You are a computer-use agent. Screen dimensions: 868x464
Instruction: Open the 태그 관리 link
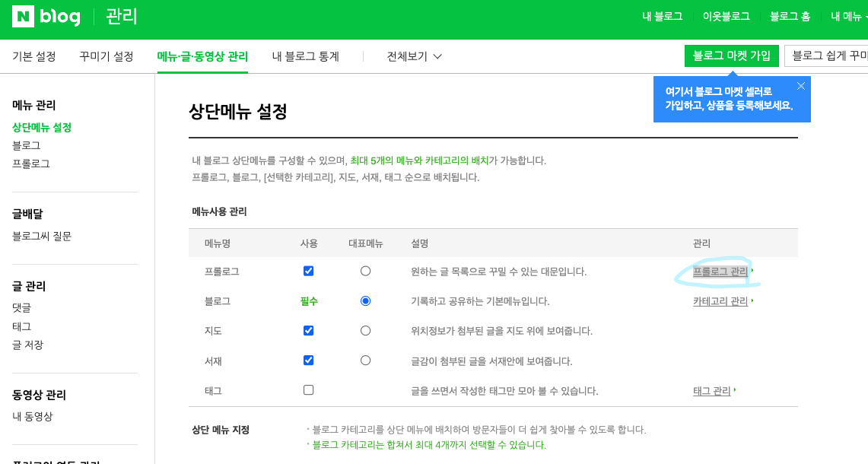[712, 391]
